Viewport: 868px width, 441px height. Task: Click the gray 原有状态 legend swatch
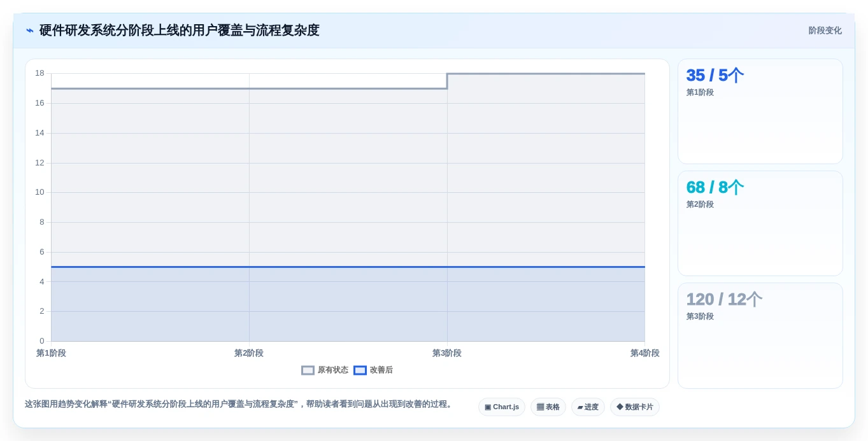(x=308, y=370)
